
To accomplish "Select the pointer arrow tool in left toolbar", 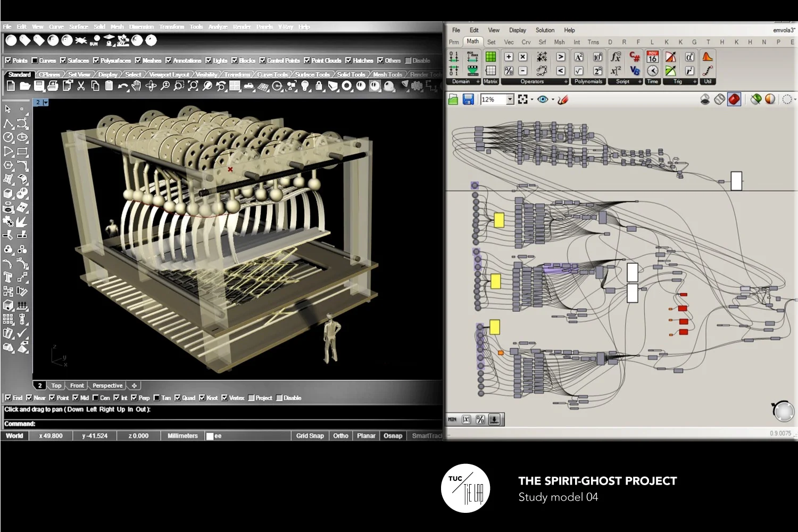I will (x=8, y=109).
